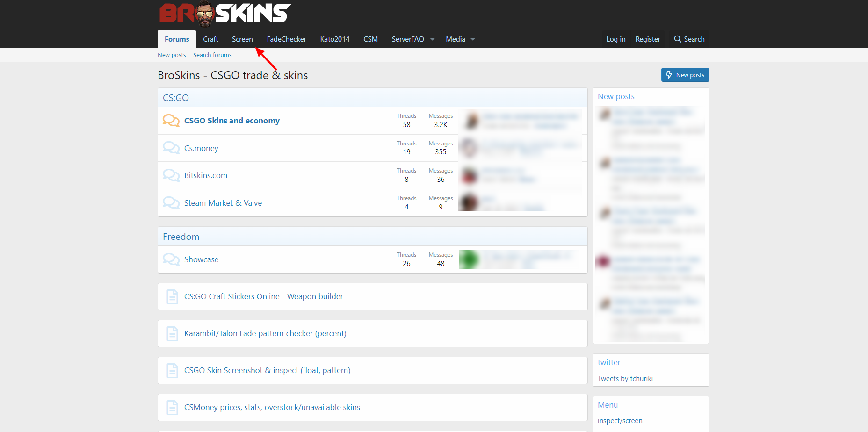
Task: Open the CS:GO category header
Action: 176,98
